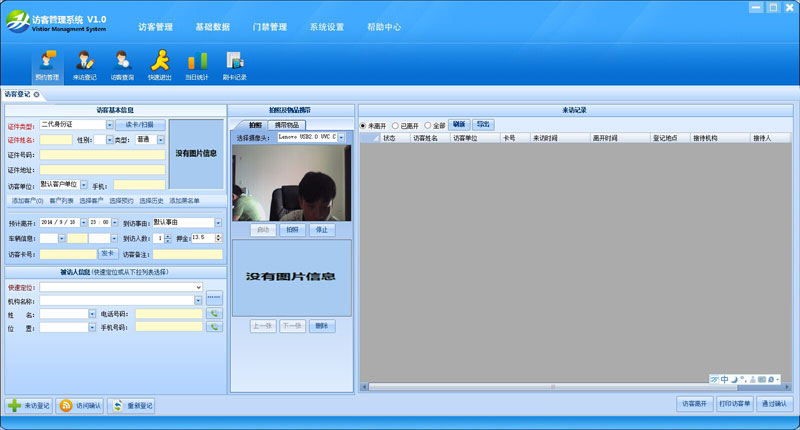Viewport: 800px width, 430px height.
Task: Click the IME 中 language indicator
Action: (x=724, y=380)
